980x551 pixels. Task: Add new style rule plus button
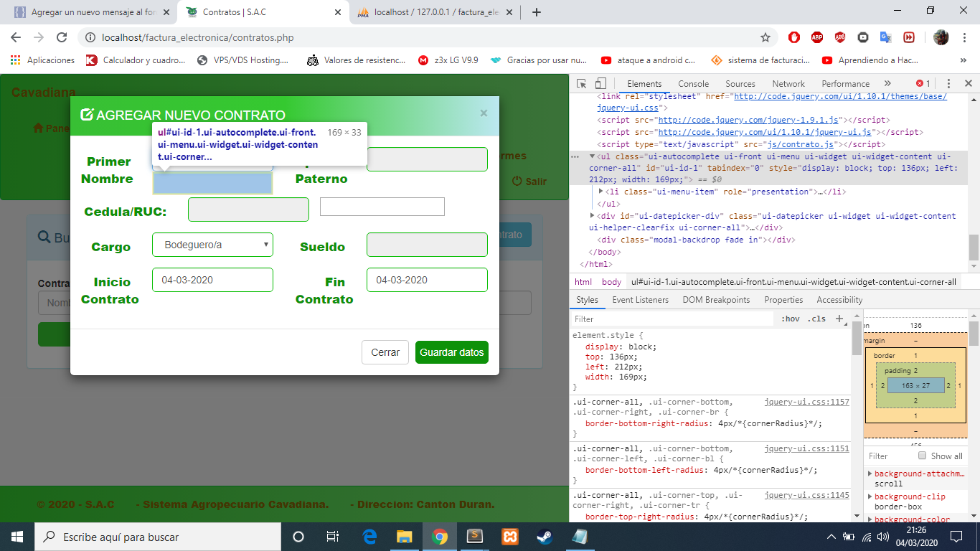(839, 319)
